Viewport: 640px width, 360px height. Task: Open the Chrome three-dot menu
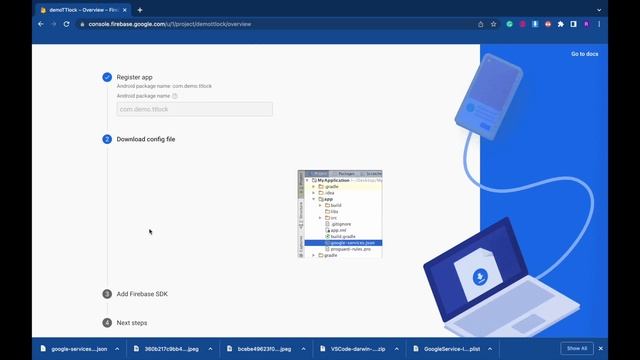click(599, 24)
